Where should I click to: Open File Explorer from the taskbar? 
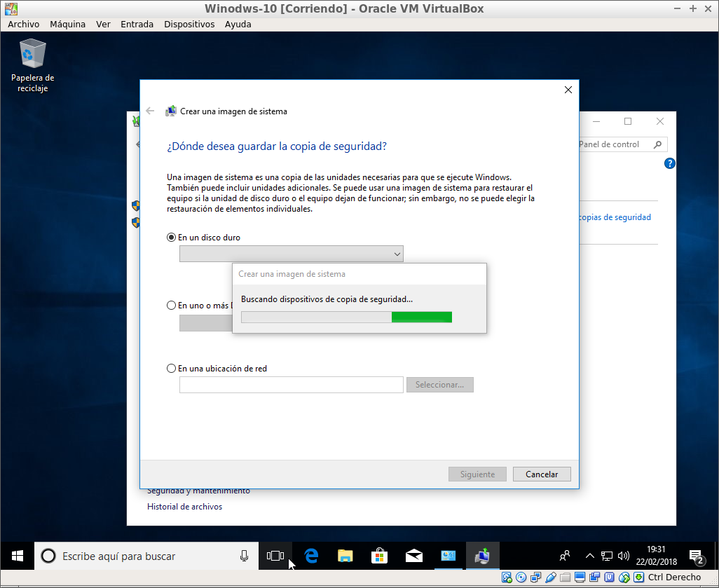pos(345,556)
